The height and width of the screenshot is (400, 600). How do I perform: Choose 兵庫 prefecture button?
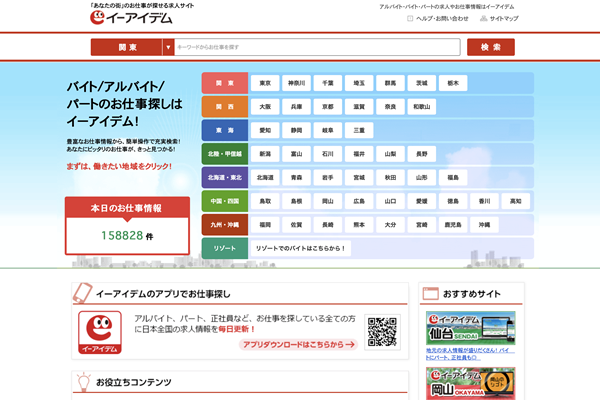(296, 107)
